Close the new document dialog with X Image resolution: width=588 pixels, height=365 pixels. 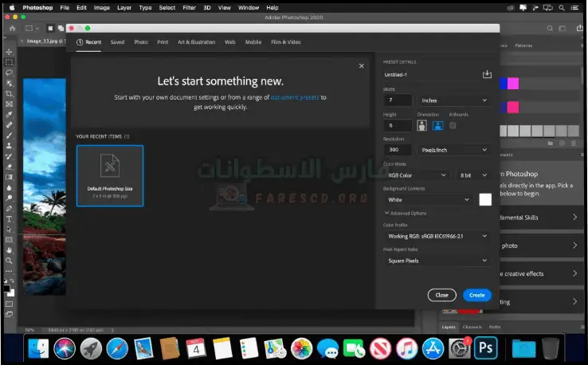click(361, 66)
